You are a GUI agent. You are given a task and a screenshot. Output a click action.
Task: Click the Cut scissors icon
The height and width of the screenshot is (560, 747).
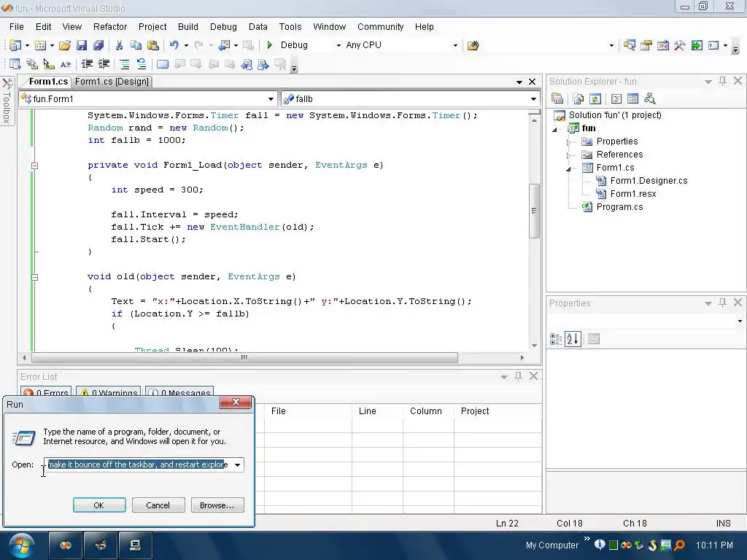click(119, 45)
